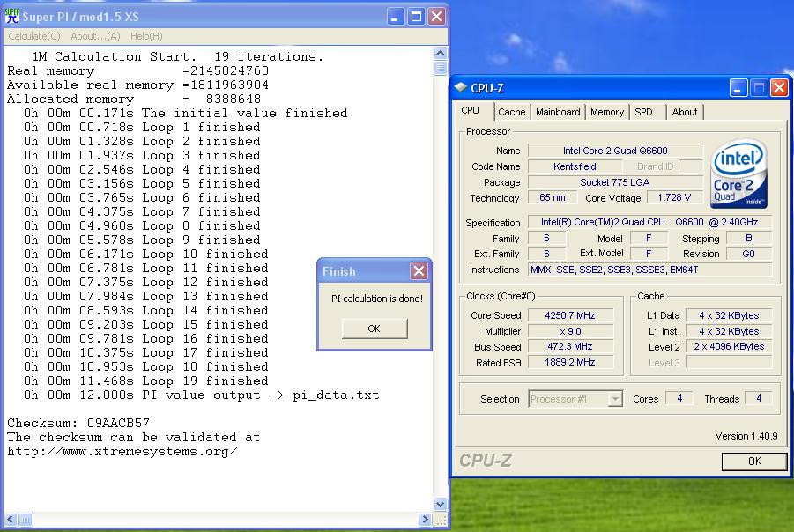This screenshot has height=532, width=794.
Task: Click the Intel Core 2 Quad logo
Action: point(738,174)
